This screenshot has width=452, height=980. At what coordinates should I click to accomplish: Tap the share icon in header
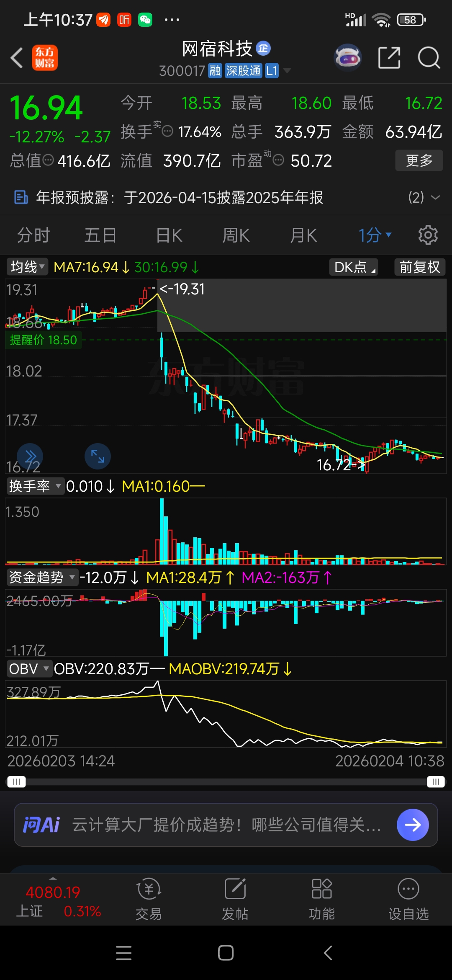click(389, 57)
